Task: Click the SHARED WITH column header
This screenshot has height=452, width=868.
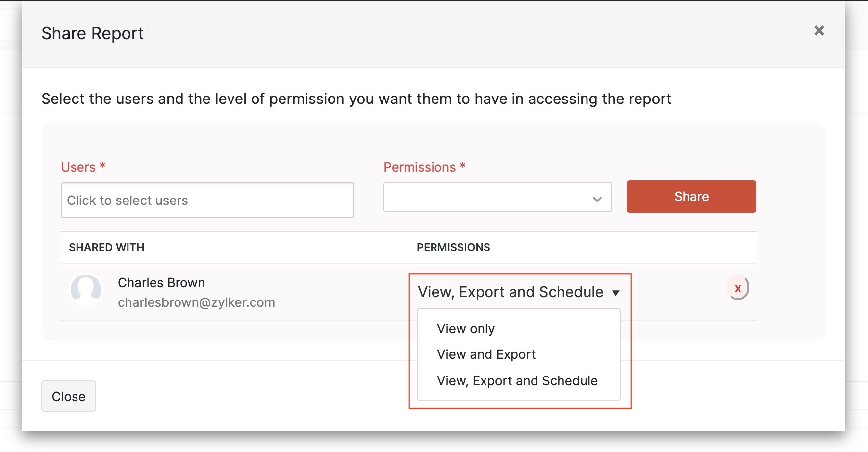Action: click(x=106, y=248)
